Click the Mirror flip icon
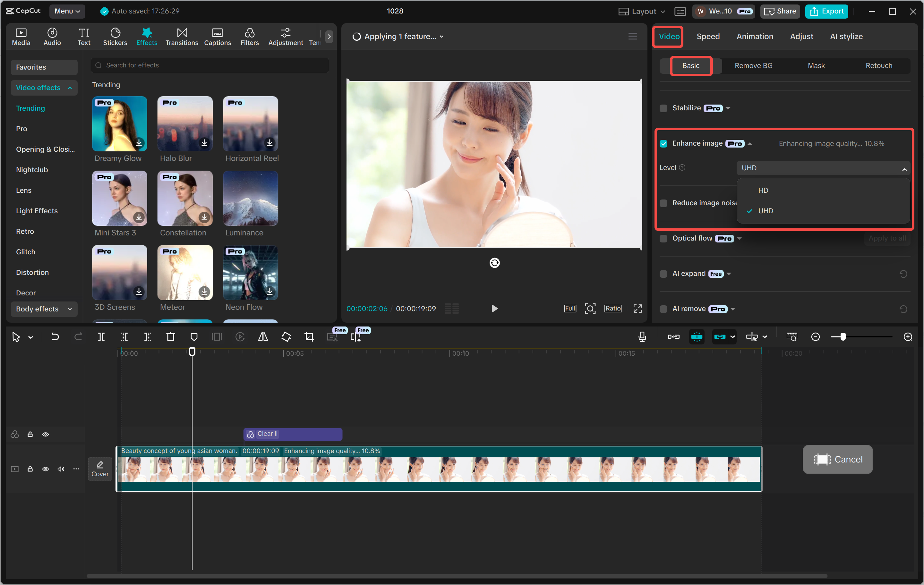This screenshot has height=585, width=924. (263, 336)
